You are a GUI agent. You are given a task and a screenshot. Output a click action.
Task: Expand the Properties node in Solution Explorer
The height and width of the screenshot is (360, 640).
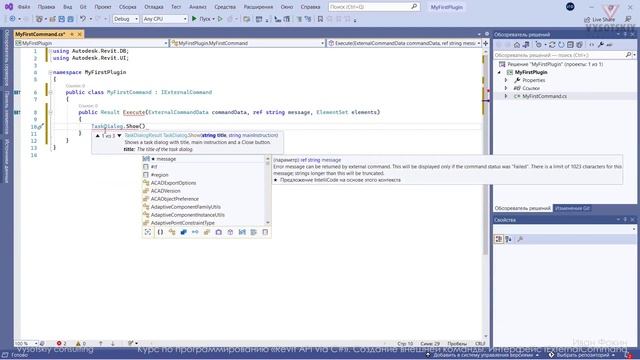506,80
